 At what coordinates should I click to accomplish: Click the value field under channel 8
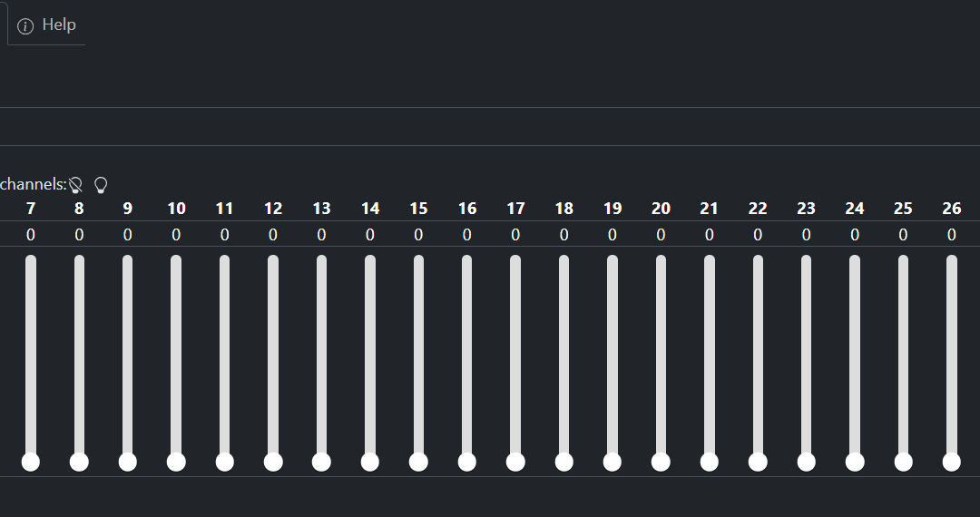(79, 235)
